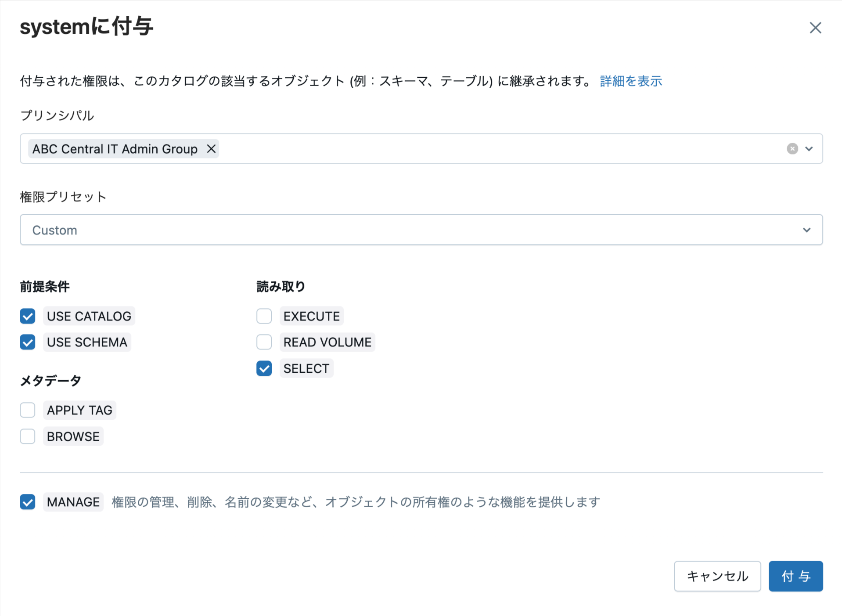Image resolution: width=842 pixels, height=616 pixels.
Task: Click the APPLY TAG label text
Action: [x=79, y=410]
